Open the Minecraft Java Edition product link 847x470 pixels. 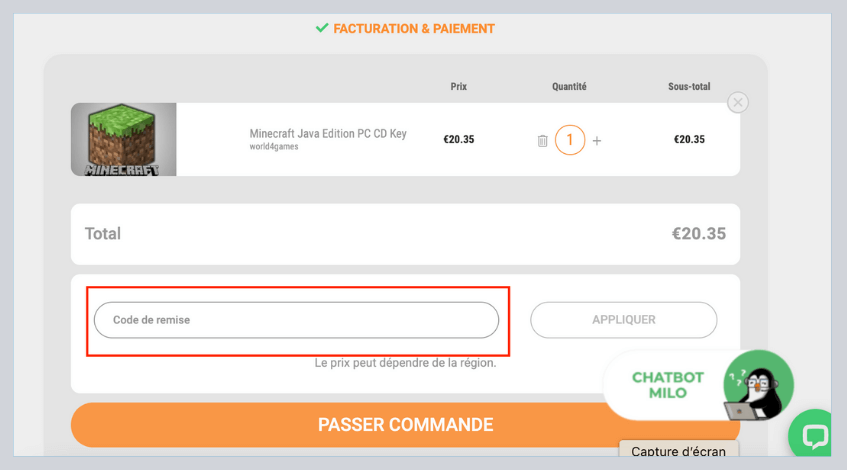[x=328, y=134]
